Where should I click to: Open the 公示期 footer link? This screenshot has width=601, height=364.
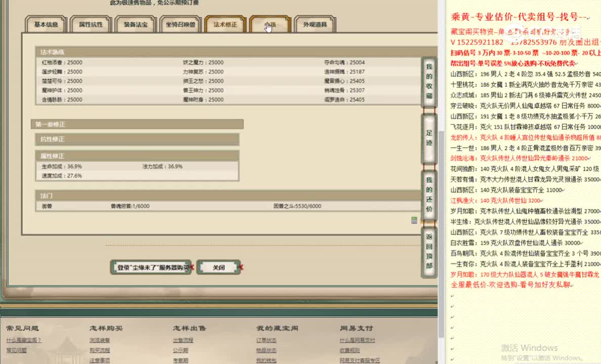coord(181,350)
